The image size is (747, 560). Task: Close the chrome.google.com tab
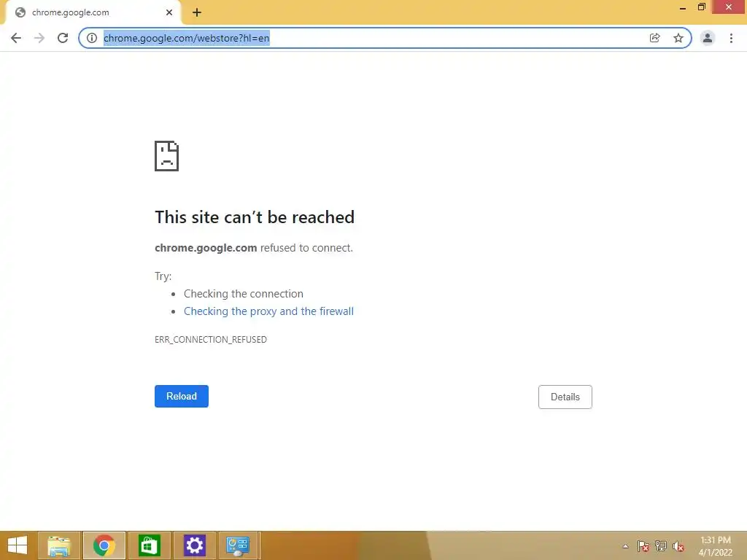tap(169, 13)
